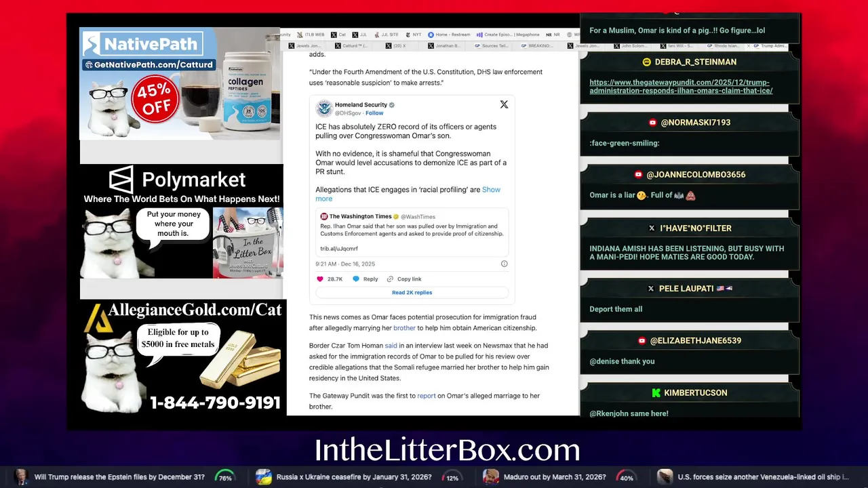This screenshot has width=868, height=488.
Task: Click the Reply text in tweet footer
Action: click(x=370, y=279)
